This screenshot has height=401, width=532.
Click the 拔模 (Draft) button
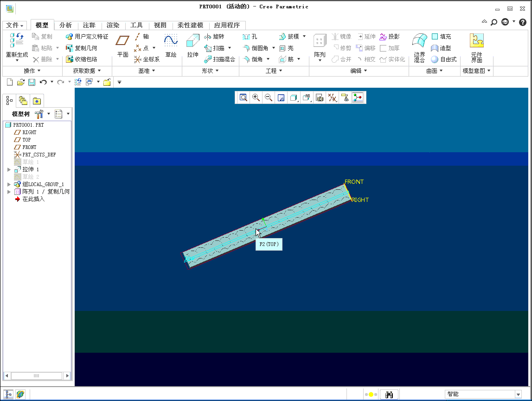click(x=289, y=36)
